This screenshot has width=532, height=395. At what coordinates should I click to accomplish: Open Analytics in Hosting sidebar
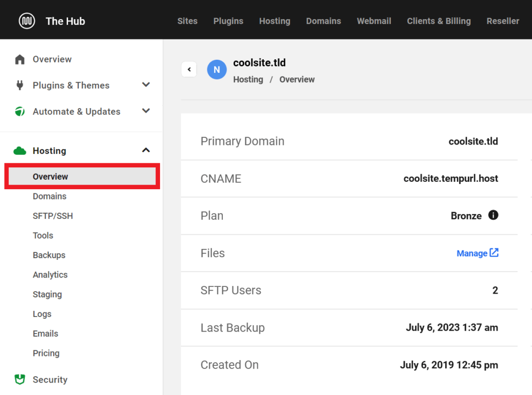click(x=50, y=274)
